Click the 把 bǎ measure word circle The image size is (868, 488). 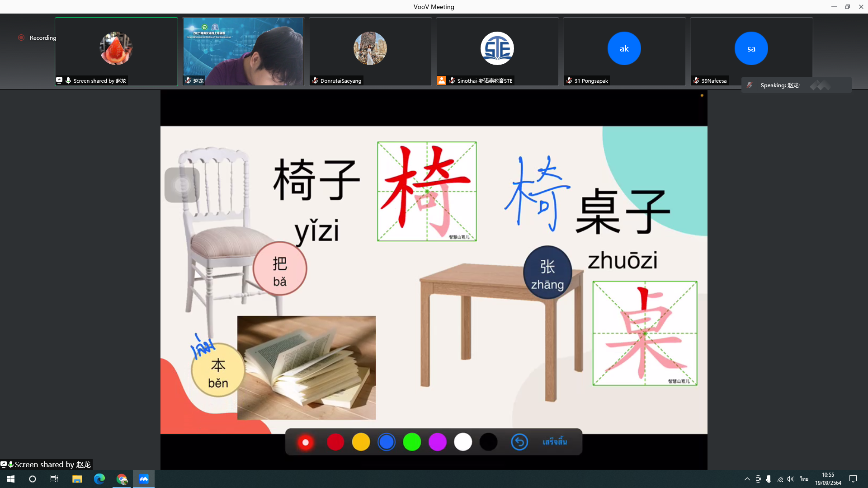click(280, 268)
